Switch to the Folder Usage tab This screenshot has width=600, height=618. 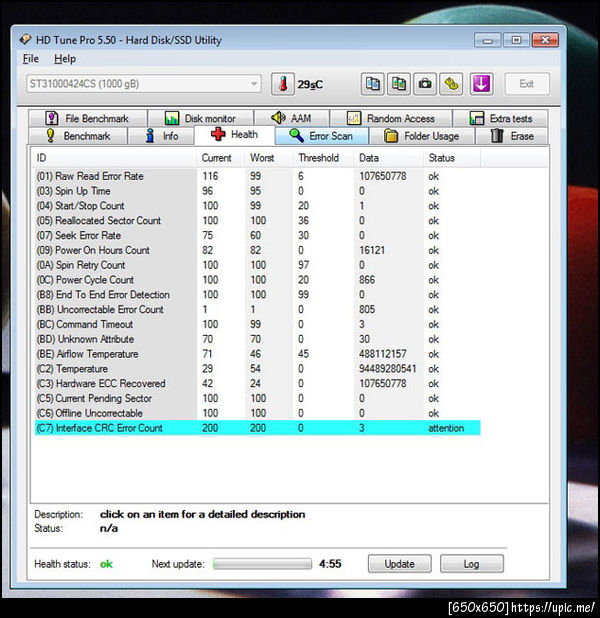point(422,136)
